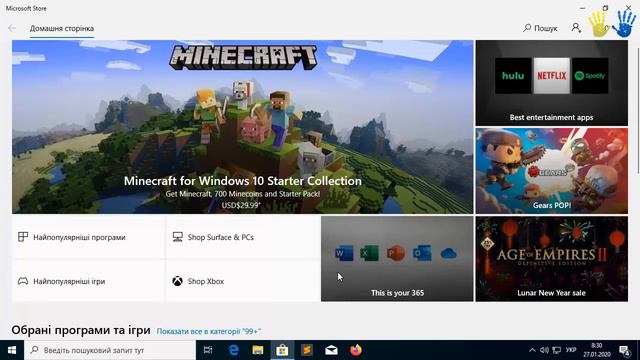Open the taskbar clock and date
Screen dimensions: 640x360
click(x=597, y=350)
